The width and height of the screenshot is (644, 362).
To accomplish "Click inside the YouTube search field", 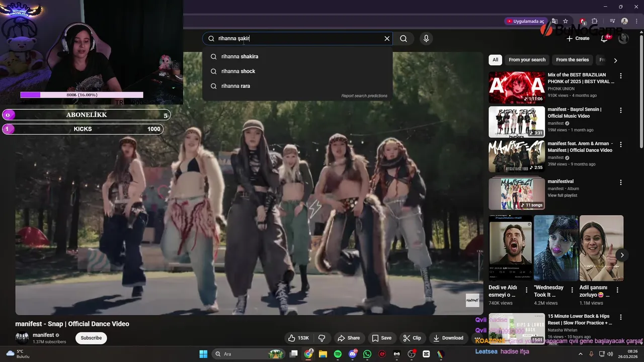I will pyautogui.click(x=297, y=39).
